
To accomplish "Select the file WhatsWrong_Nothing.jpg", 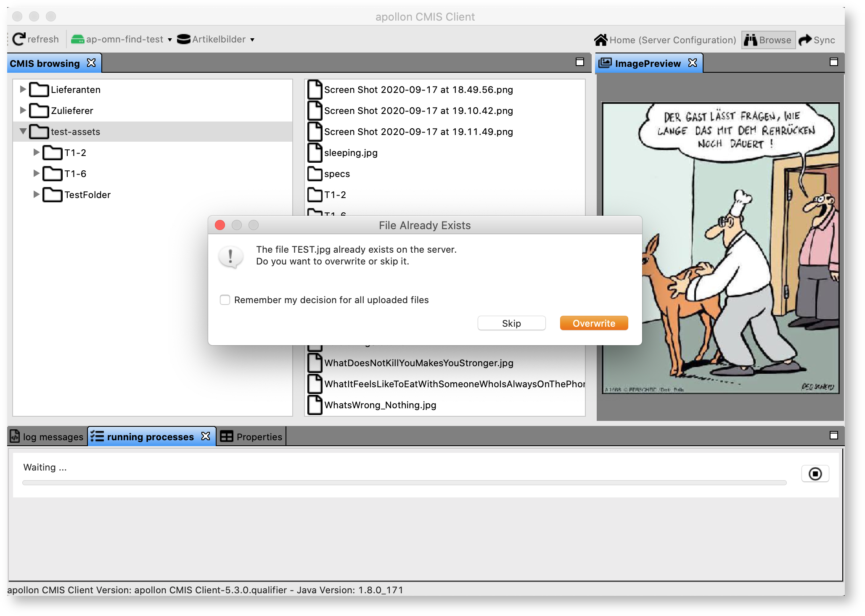I will 380,405.
